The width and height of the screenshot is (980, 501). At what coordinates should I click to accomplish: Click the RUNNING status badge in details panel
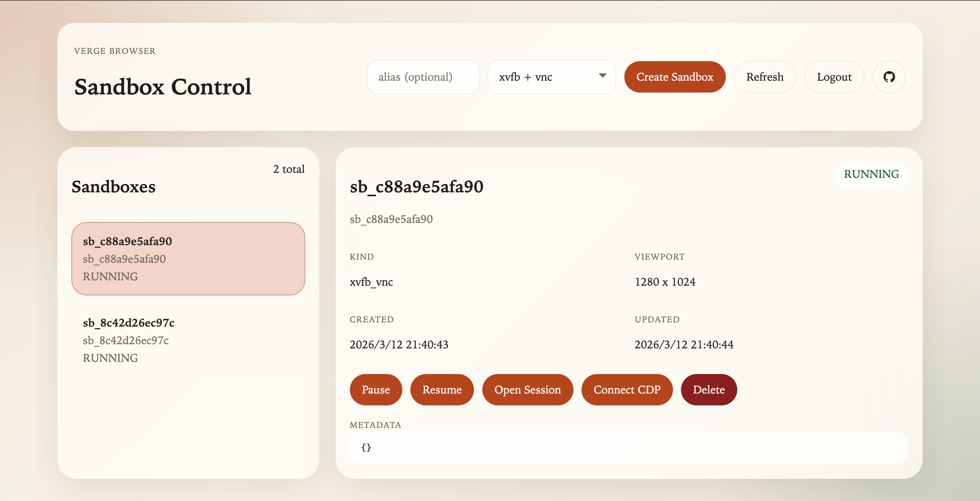[x=871, y=174]
